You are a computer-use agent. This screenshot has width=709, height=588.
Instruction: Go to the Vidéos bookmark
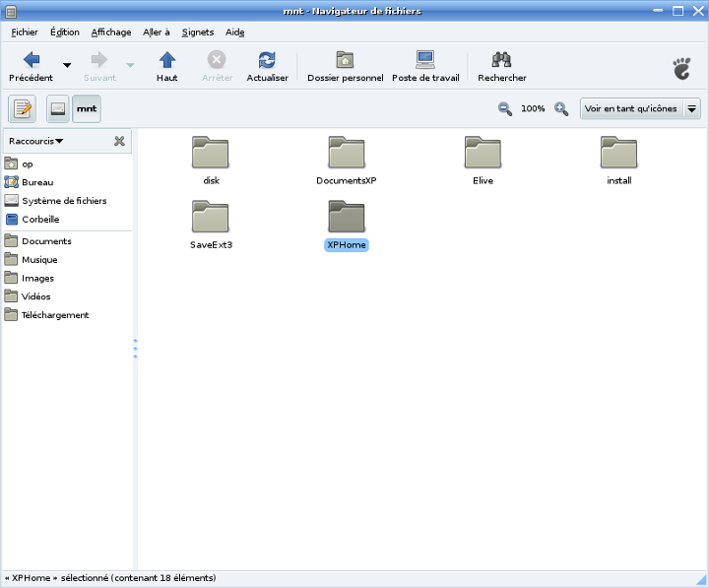point(67,296)
